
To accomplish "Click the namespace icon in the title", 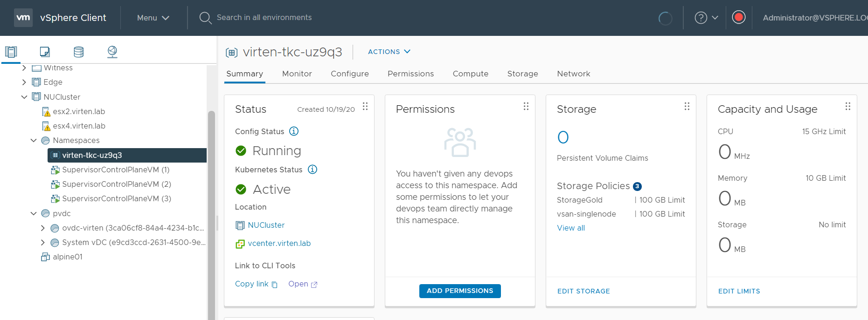I will coord(232,52).
